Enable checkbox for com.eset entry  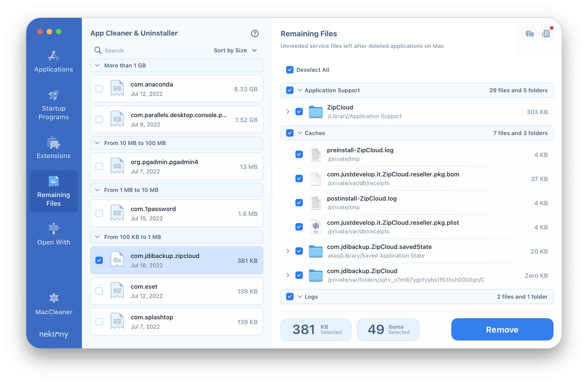coord(99,291)
